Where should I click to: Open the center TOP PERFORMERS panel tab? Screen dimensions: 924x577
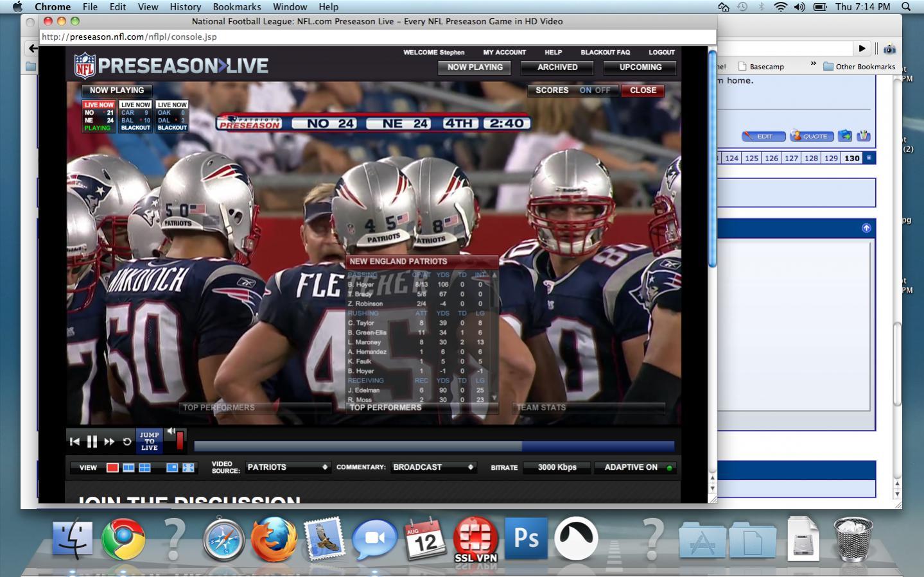point(422,408)
